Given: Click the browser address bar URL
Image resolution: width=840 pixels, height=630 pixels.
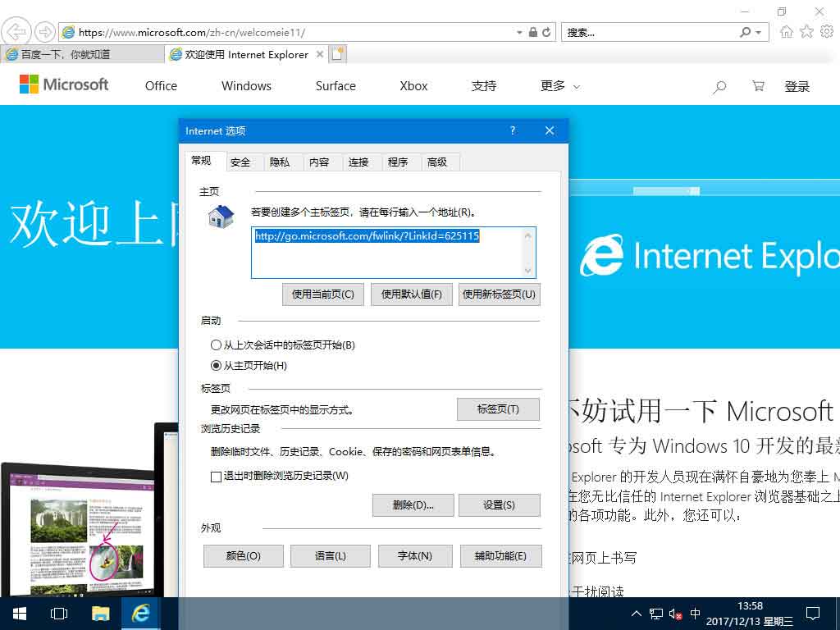Looking at the screenshot, I should pos(192,32).
